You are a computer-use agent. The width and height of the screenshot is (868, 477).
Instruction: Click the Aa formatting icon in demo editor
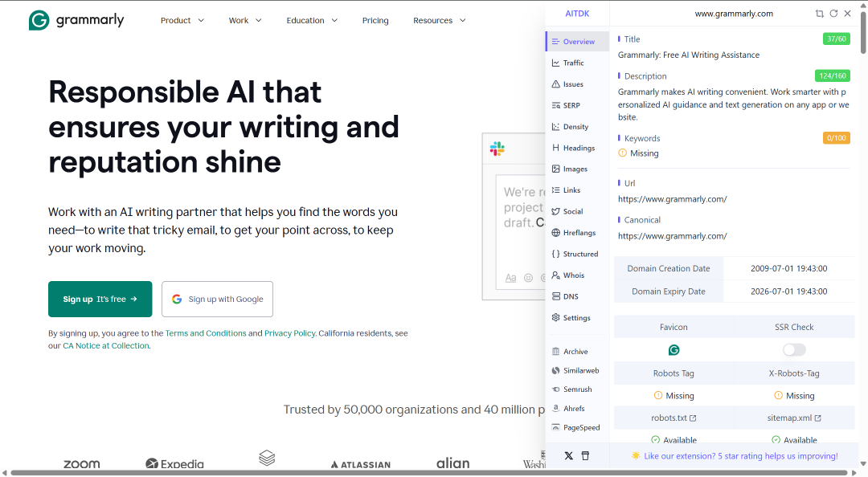[510, 278]
